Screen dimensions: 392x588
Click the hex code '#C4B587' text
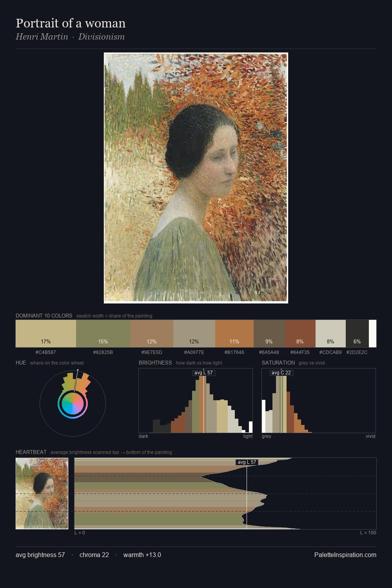tap(46, 352)
